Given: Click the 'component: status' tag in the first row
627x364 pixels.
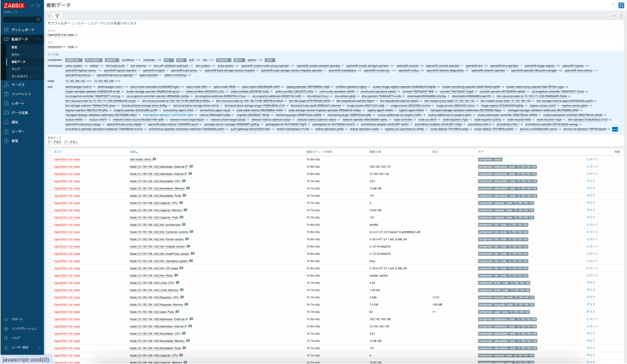Looking at the screenshot, I should coord(490,159).
